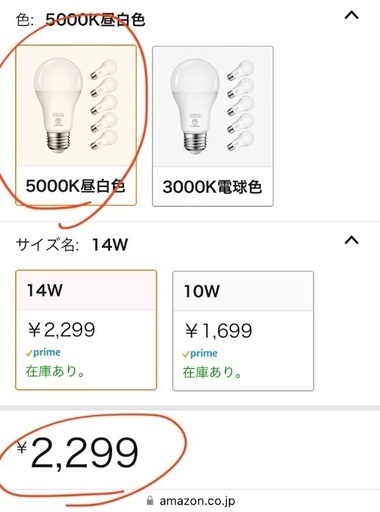Click the ¥2,299 price in 14W box

(x=62, y=330)
